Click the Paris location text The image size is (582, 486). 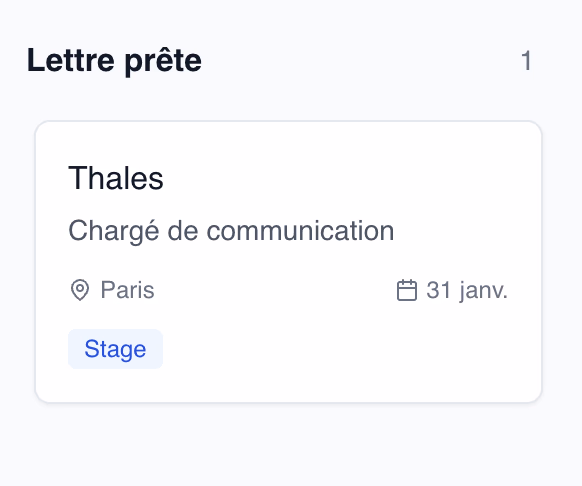[127, 290]
